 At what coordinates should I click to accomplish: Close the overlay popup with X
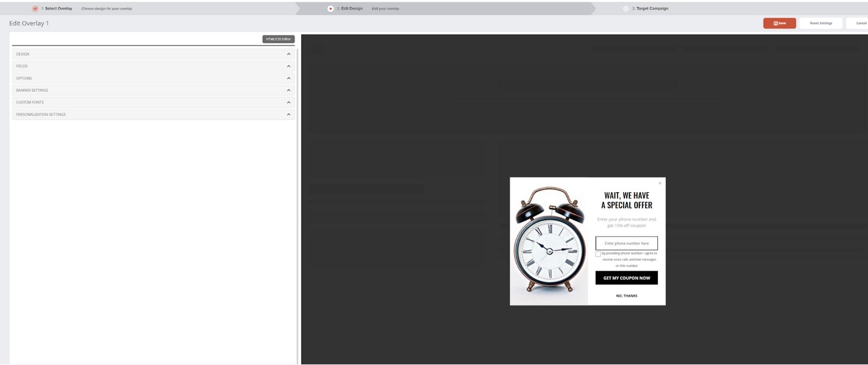(x=660, y=183)
